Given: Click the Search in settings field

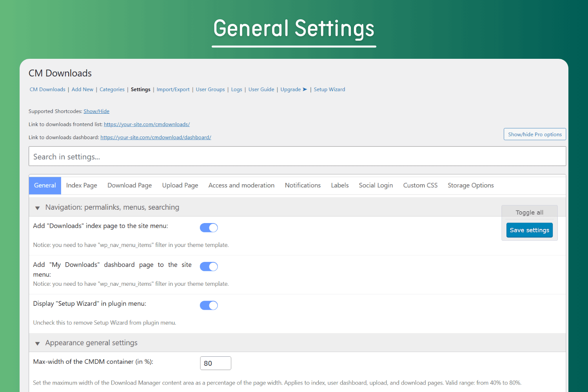Looking at the screenshot, I should [x=297, y=156].
